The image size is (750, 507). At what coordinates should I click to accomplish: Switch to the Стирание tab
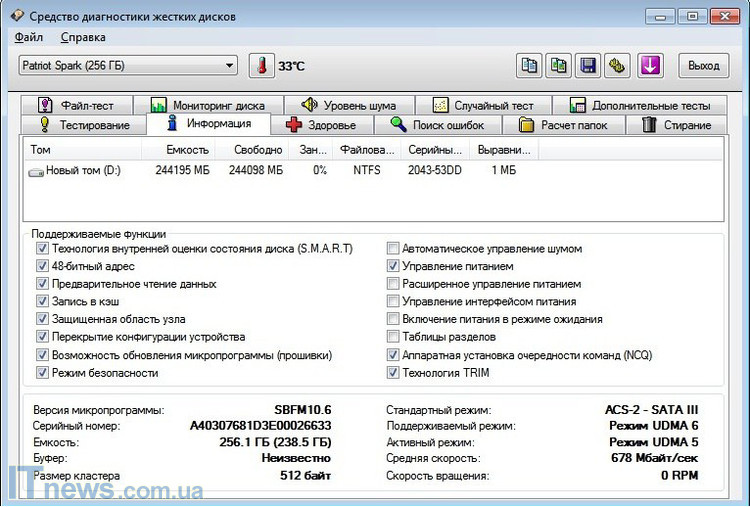(676, 125)
